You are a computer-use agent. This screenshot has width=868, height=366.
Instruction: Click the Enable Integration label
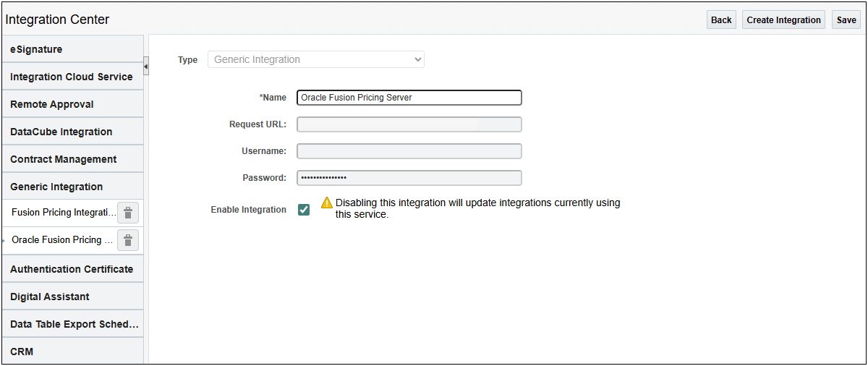coord(249,210)
